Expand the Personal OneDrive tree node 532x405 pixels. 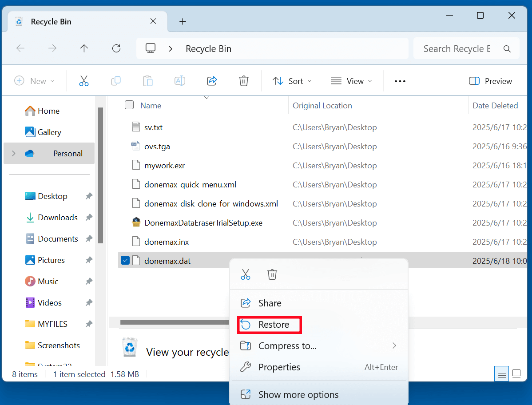(x=14, y=153)
